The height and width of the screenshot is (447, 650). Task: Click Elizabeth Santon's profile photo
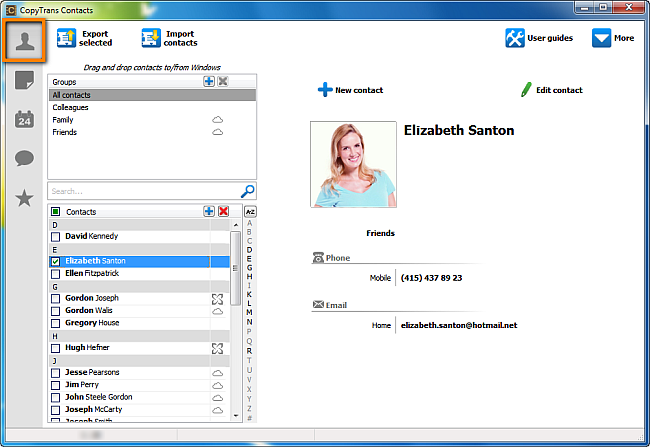click(x=353, y=164)
